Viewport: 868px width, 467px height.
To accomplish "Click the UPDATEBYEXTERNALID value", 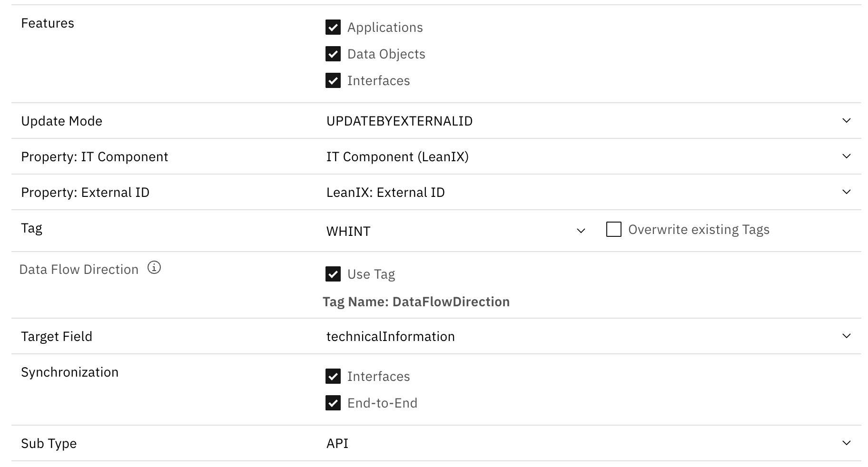I will pos(399,121).
